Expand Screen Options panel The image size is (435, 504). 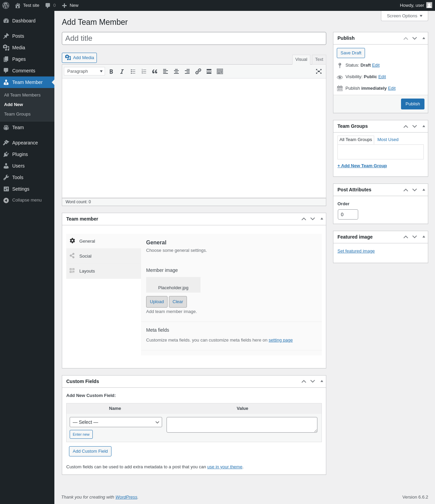[404, 16]
